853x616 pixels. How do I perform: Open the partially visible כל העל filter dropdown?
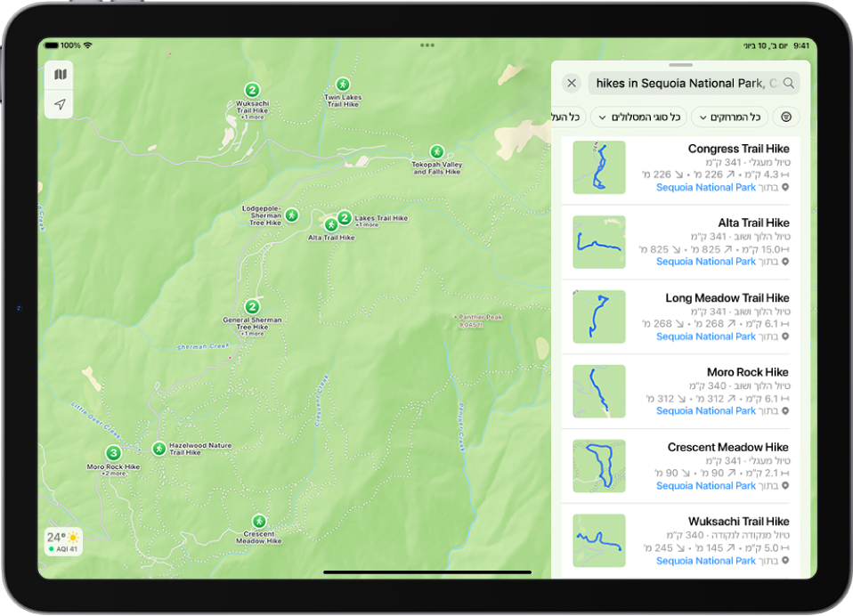(x=566, y=117)
